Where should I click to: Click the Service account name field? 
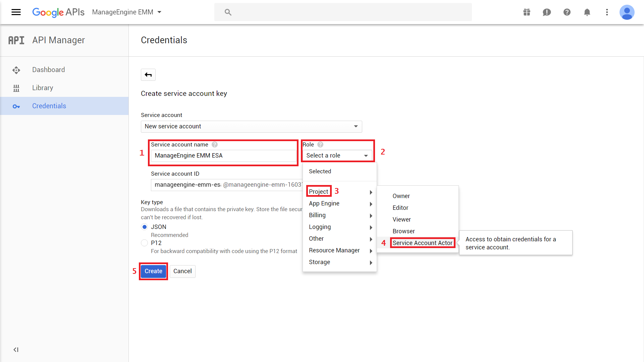tap(223, 156)
